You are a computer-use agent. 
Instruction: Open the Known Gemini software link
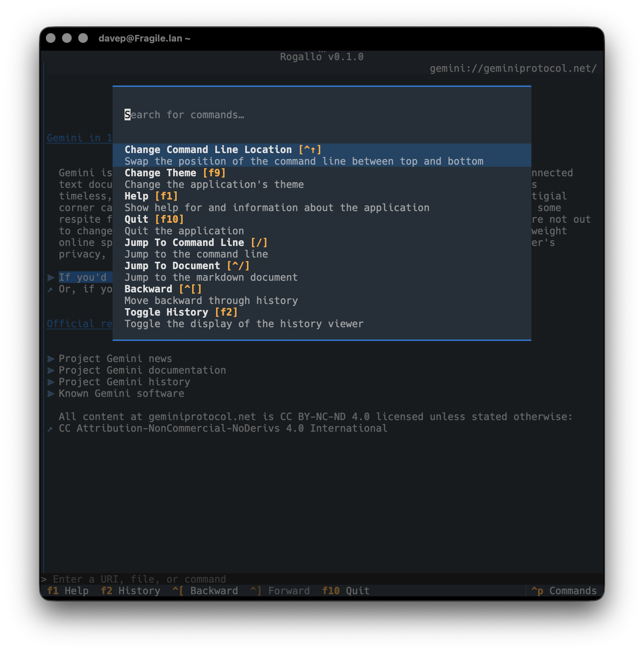click(121, 393)
